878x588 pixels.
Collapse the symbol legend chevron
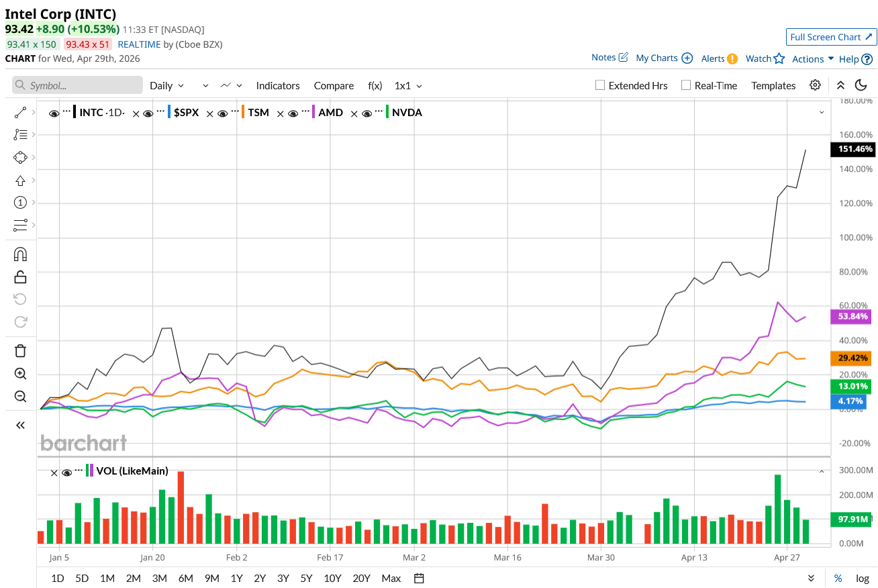(x=822, y=113)
